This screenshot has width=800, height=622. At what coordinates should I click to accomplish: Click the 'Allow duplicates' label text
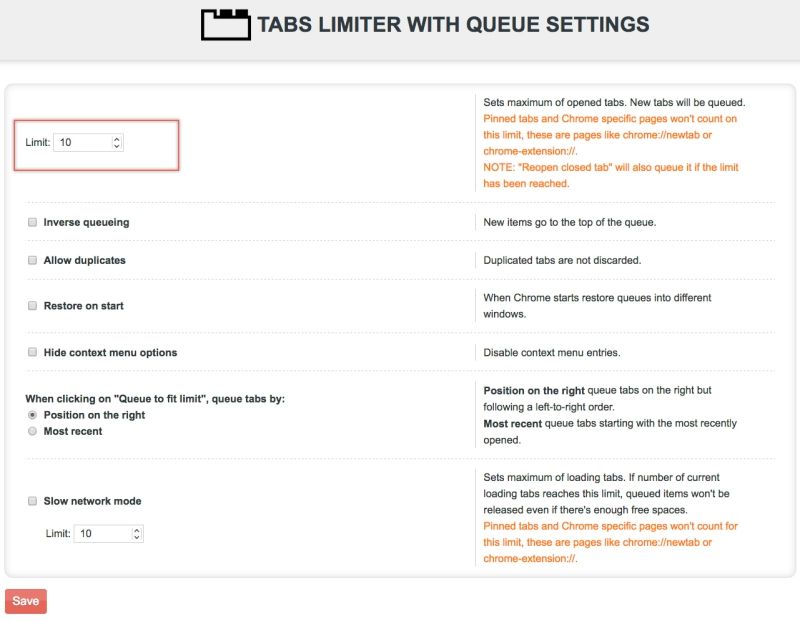point(84,260)
